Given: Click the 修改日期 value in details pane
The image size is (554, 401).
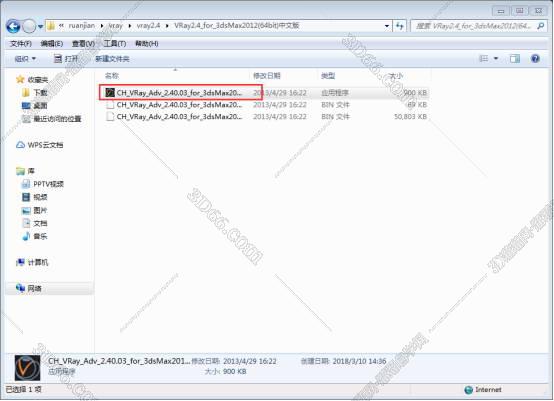Looking at the screenshot, I should point(250,361).
